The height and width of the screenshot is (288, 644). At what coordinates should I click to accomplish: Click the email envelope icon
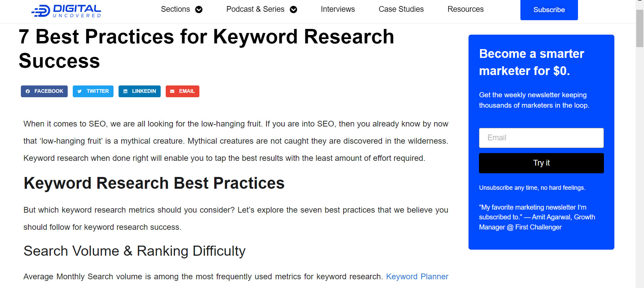[x=172, y=91]
